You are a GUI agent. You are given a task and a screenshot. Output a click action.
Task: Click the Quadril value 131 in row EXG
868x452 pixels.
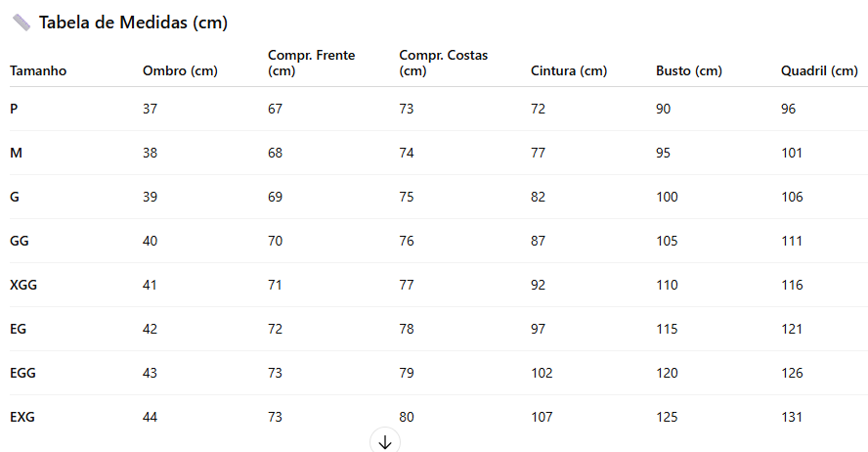pos(792,417)
